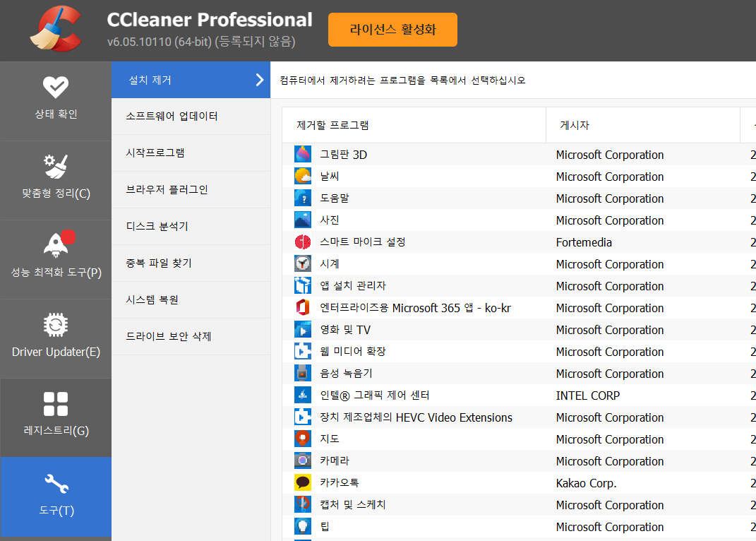
Task: Sort by 제거할 프로그램 column header
Action: (414, 126)
